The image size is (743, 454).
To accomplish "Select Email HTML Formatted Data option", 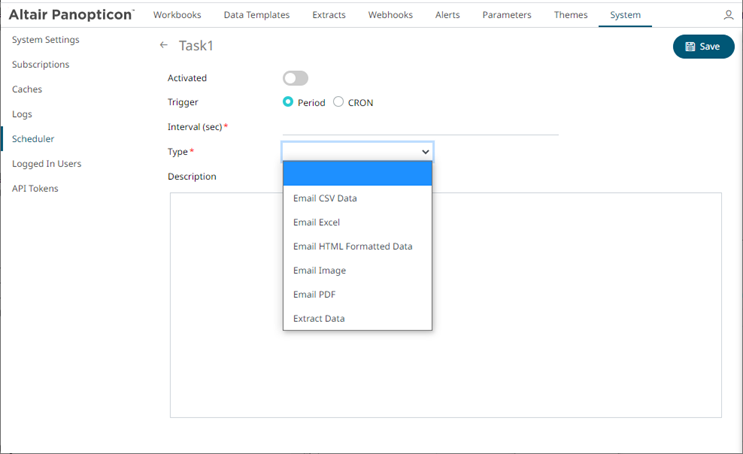I will (352, 246).
